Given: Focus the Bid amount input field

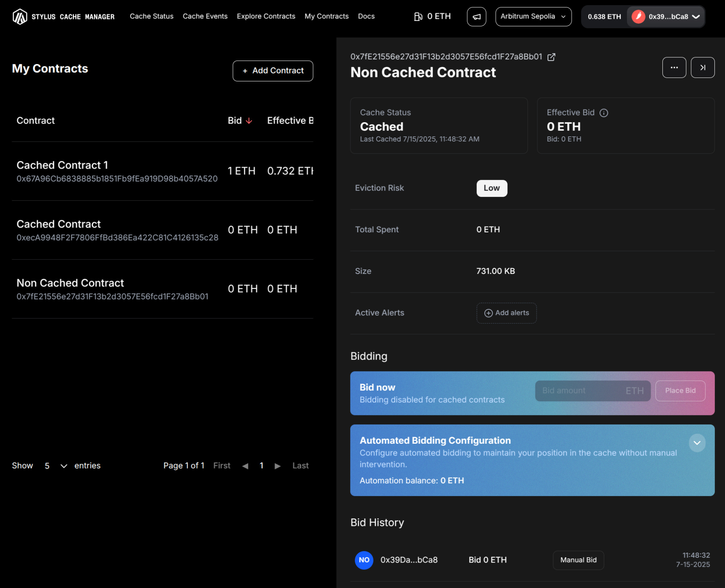Looking at the screenshot, I should (593, 391).
